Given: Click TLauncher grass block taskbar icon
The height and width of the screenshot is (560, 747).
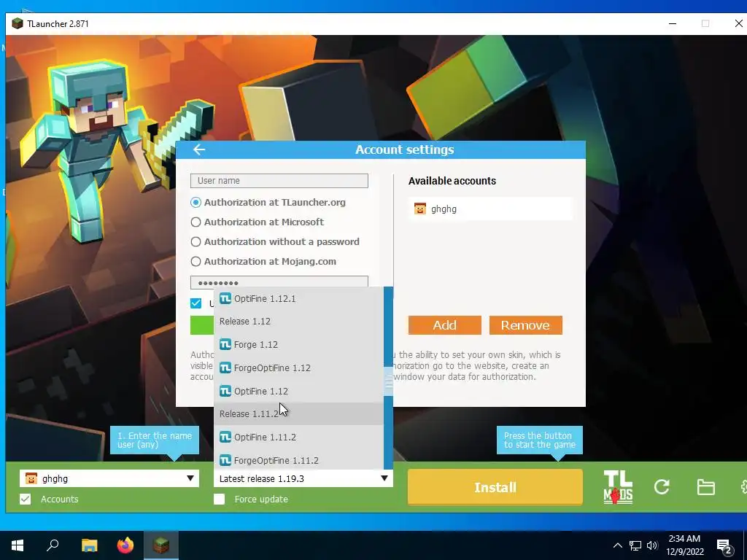Looking at the screenshot, I should (161, 545).
